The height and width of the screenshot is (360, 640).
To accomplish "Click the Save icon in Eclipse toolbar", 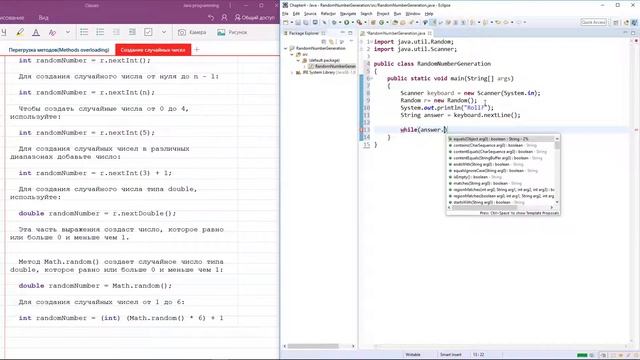I will [x=298, y=22].
